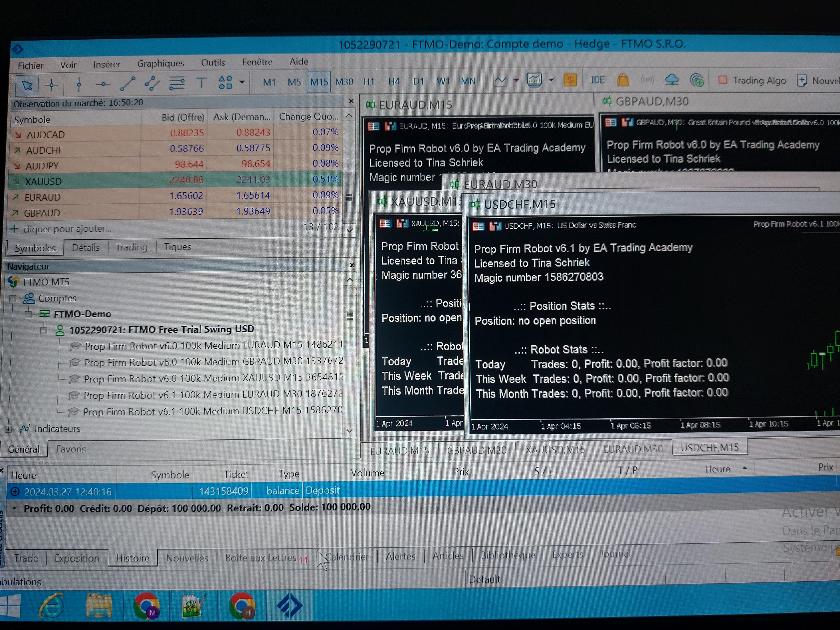Close the Navigateur panel
Screen dimensions: 840x630
[x=352, y=265]
